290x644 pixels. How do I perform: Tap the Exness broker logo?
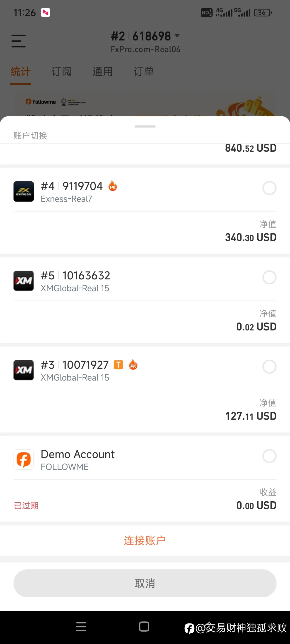pyautogui.click(x=24, y=192)
